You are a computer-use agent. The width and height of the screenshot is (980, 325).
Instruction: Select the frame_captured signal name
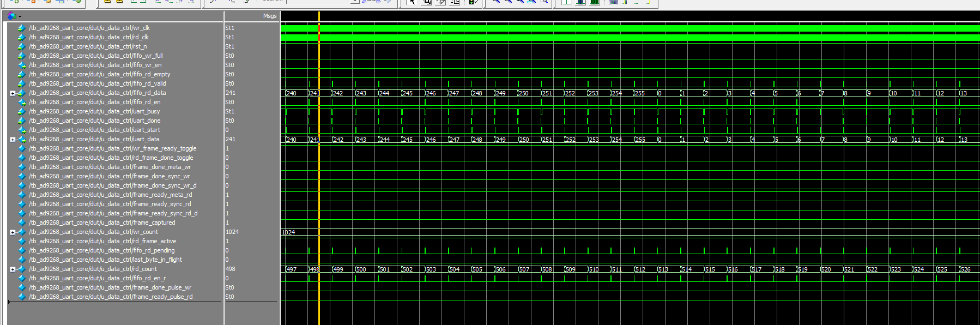pos(102,222)
